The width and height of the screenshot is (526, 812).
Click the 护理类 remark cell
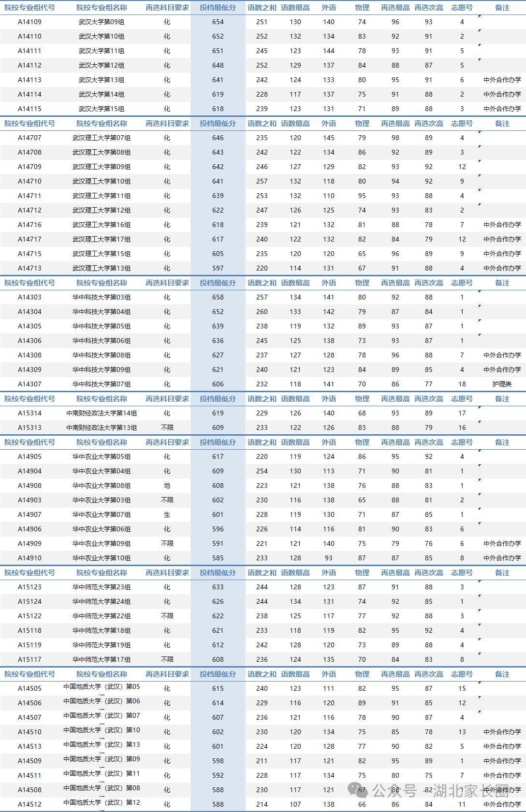(502, 384)
